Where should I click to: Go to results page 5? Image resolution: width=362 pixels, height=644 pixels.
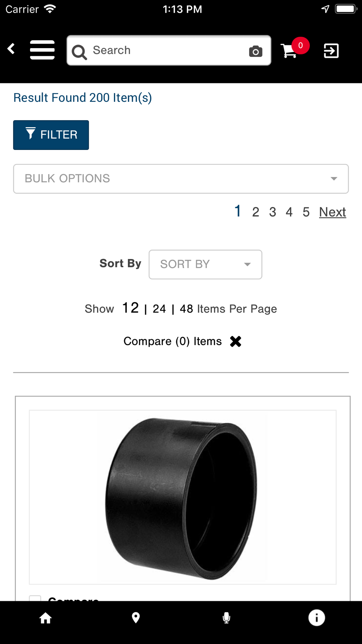coord(306,212)
